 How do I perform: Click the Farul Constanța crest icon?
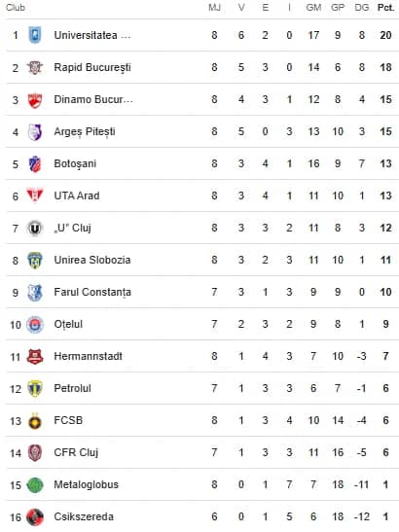click(x=35, y=292)
